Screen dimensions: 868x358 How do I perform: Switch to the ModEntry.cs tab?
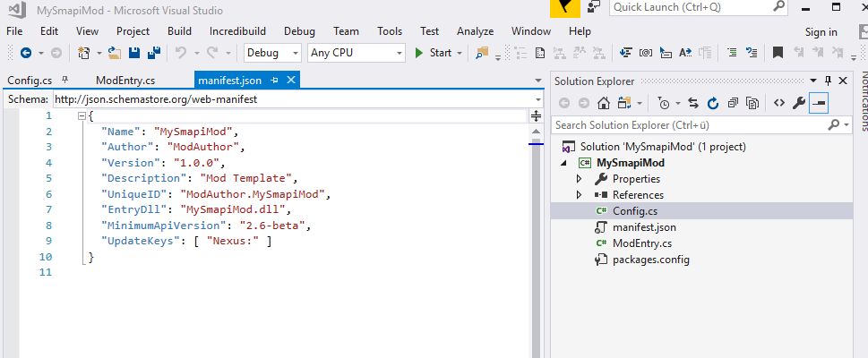[125, 81]
